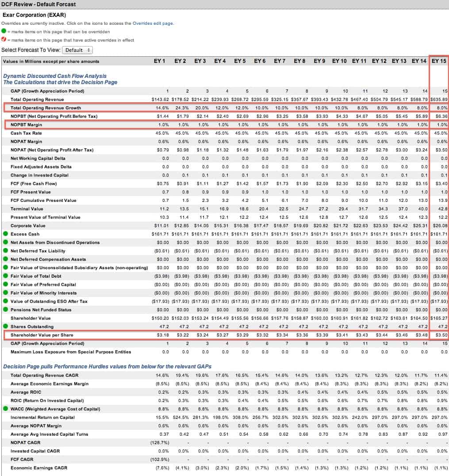The height and width of the screenshot is (476, 449).
Task: Click the EY 2 Incremental Return on Capital 524.5%
Action: [181, 418]
